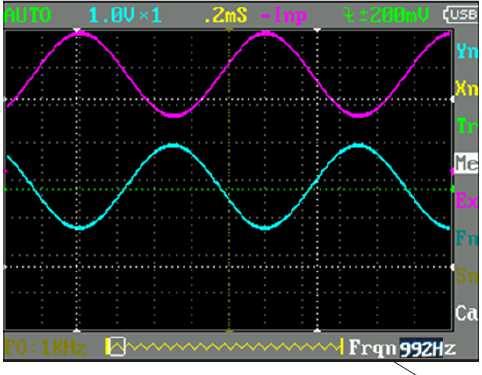Screen dimensions: 482x375
Task: Click the USB battery status icon
Action: 462,14
